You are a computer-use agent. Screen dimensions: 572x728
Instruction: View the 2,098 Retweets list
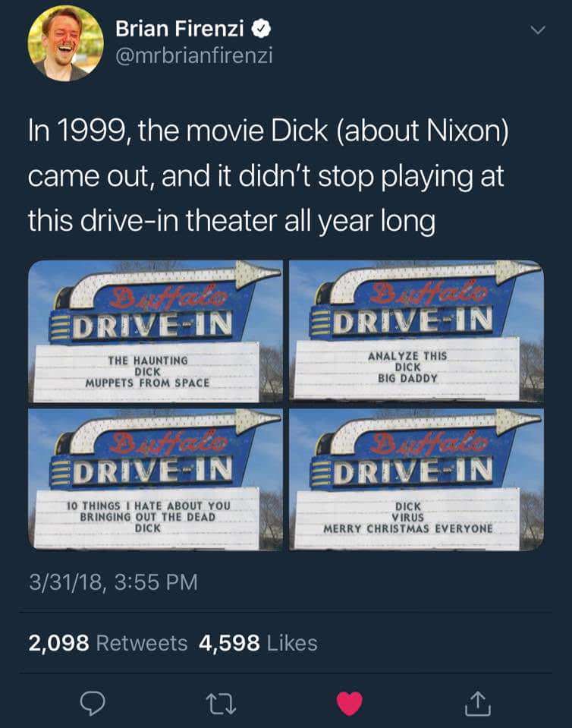click(108, 643)
